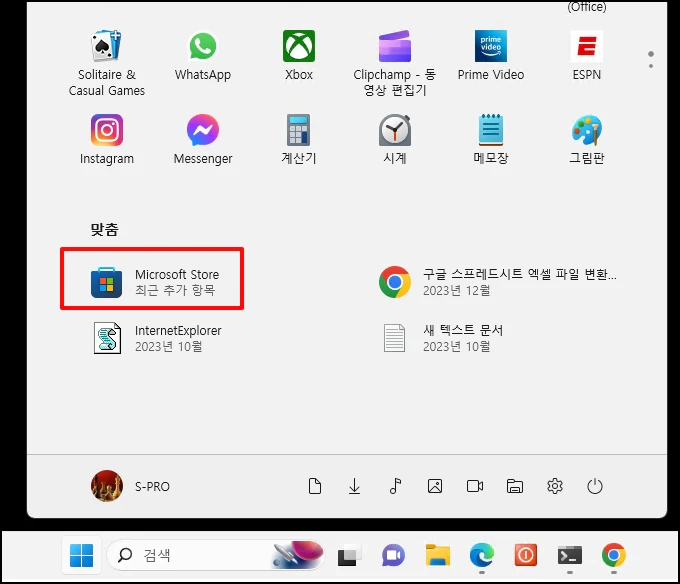Open the orange power-timer app on taskbar
This screenshot has width=680, height=584.
[x=526, y=555]
